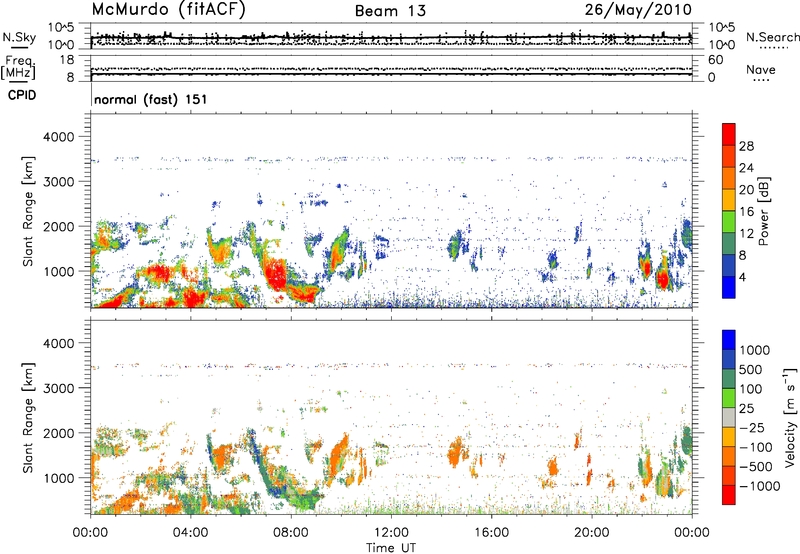Click the "Time UT" axis title
The width and height of the screenshot is (800, 554).
pos(391,547)
